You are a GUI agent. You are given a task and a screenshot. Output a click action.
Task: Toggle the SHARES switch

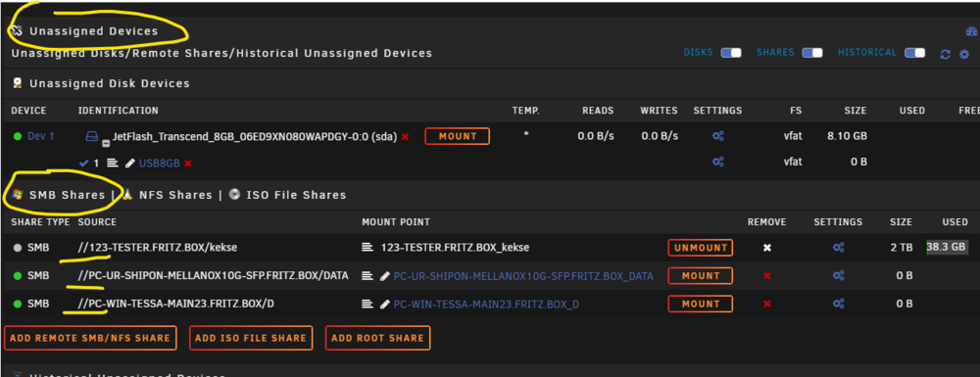[x=812, y=53]
